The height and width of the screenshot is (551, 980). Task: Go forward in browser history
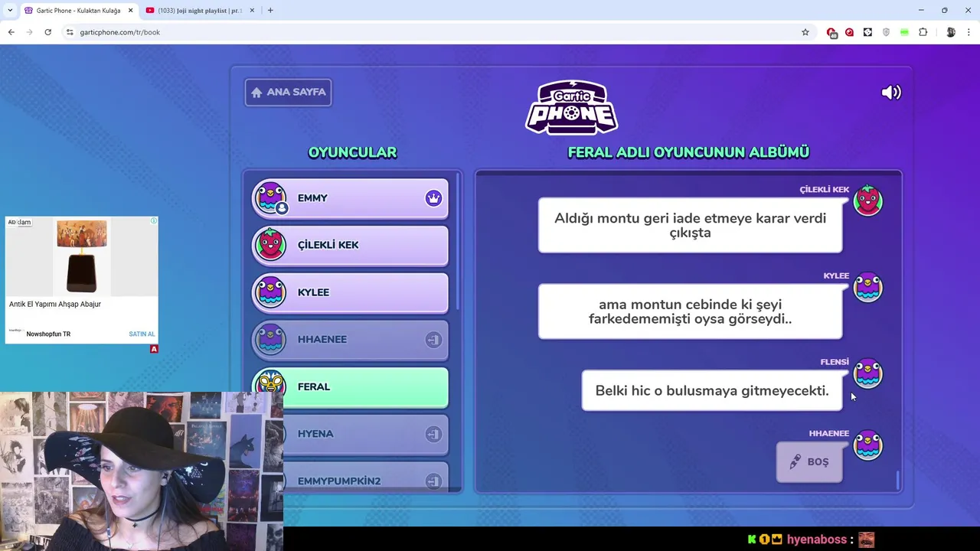click(29, 32)
